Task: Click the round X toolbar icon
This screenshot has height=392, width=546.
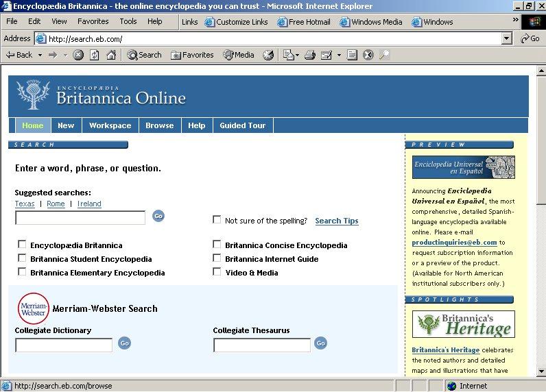Action: (x=368, y=55)
